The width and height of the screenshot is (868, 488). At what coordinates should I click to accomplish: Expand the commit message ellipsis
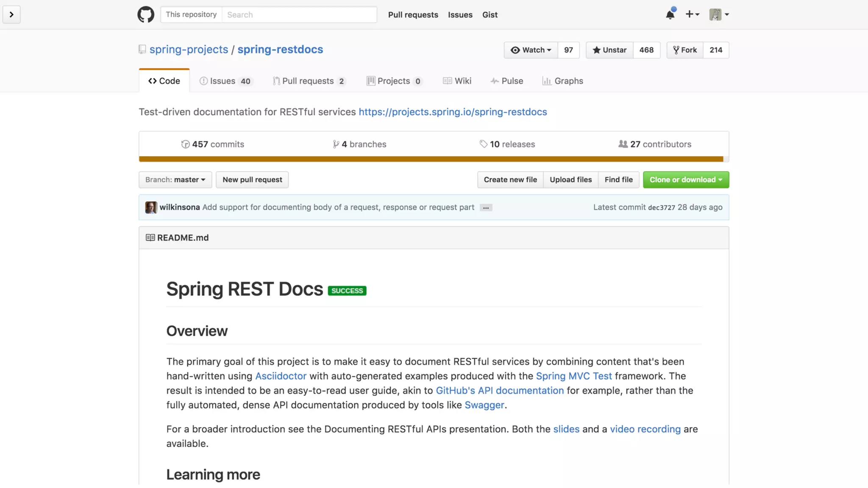(x=486, y=208)
